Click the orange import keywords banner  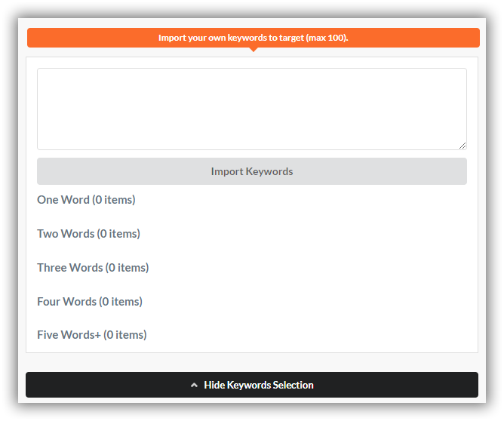(x=254, y=38)
